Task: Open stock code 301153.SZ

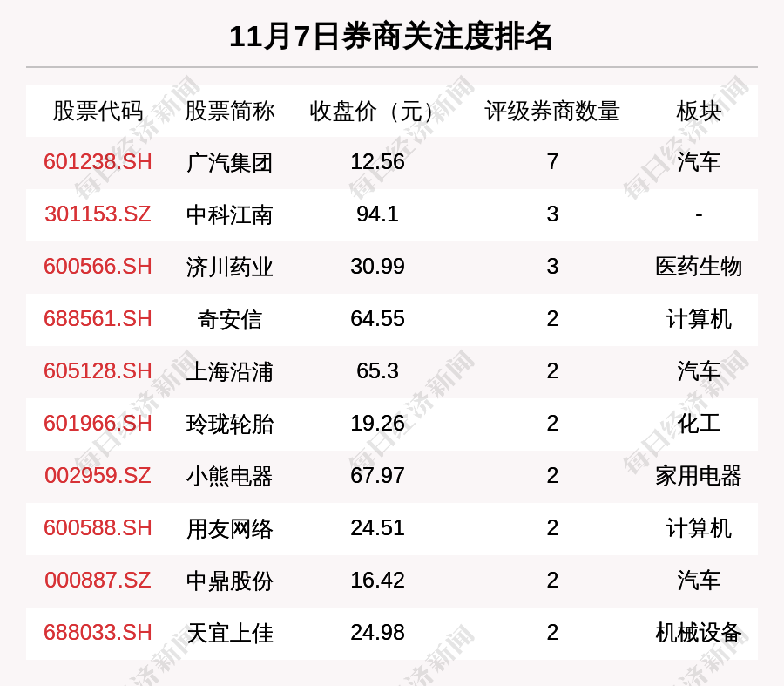Action: 98,214
